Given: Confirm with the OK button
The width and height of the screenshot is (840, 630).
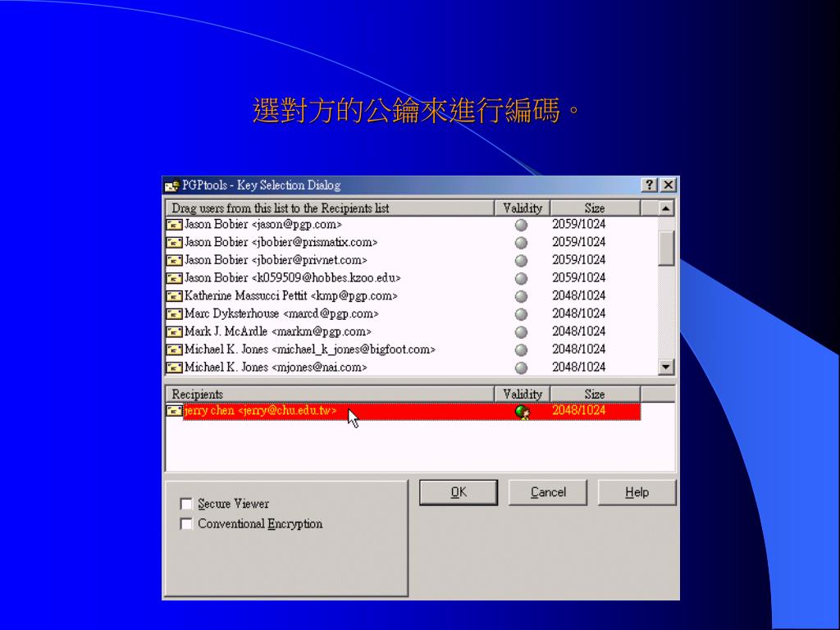Looking at the screenshot, I should coord(459,492).
